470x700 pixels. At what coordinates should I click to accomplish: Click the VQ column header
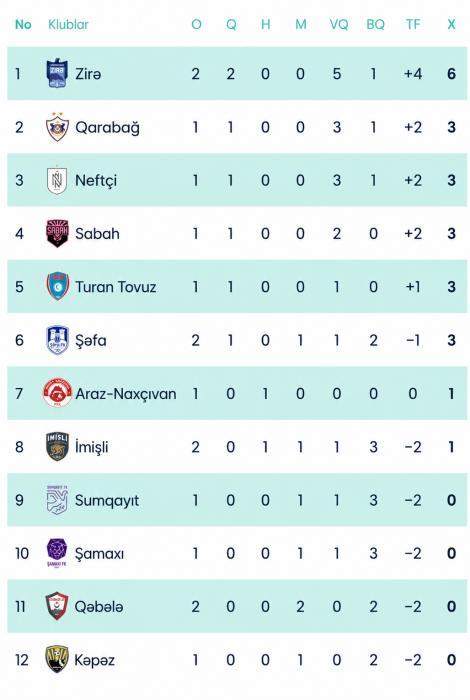pos(339,24)
